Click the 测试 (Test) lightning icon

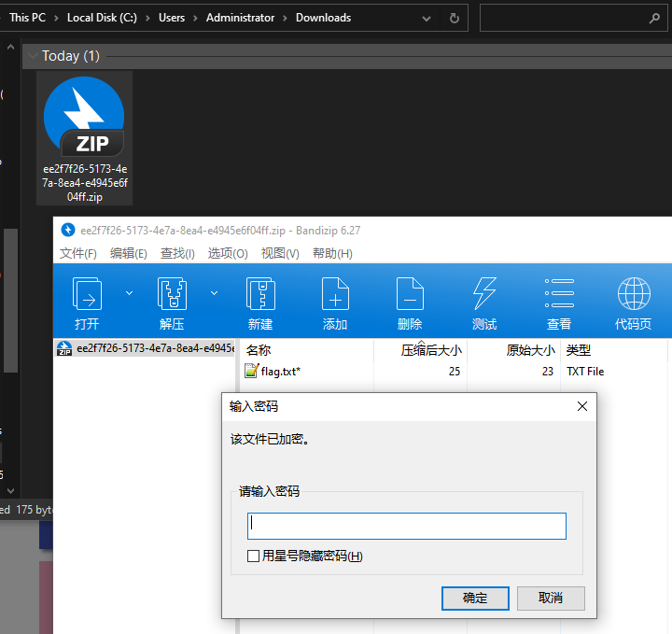coord(484,294)
